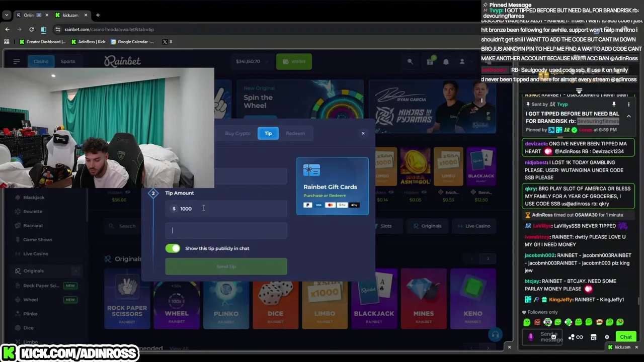Open the X bookmark
The image size is (644, 362).
(x=168, y=42)
